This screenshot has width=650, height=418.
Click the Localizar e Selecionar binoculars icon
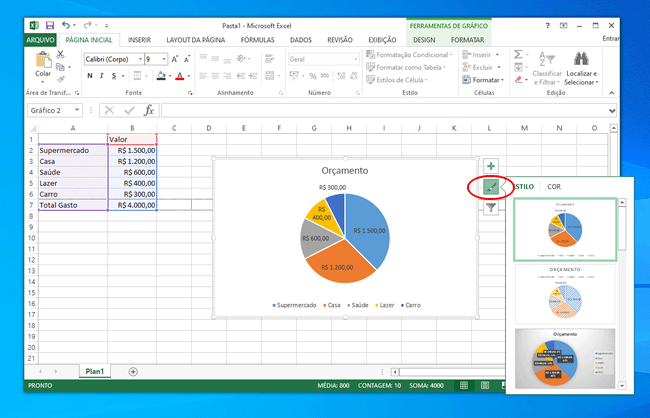tap(581, 58)
